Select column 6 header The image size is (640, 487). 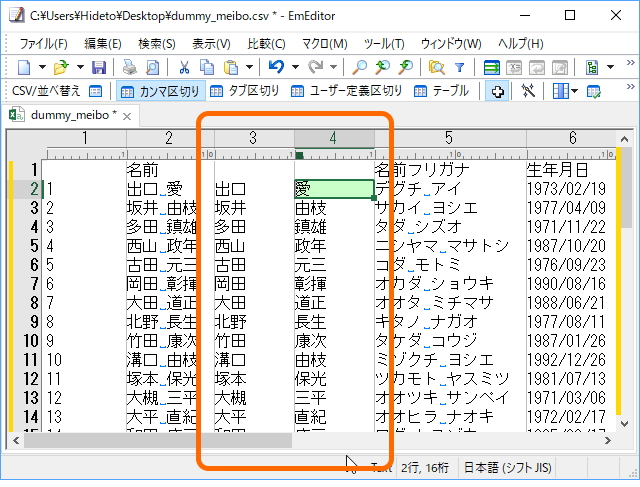coord(571,138)
